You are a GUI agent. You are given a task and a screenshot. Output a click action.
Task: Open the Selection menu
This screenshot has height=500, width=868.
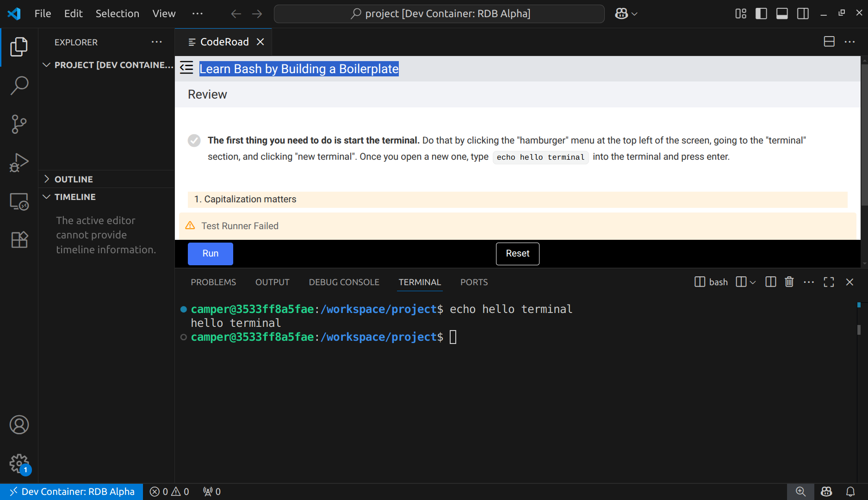pyautogui.click(x=117, y=13)
